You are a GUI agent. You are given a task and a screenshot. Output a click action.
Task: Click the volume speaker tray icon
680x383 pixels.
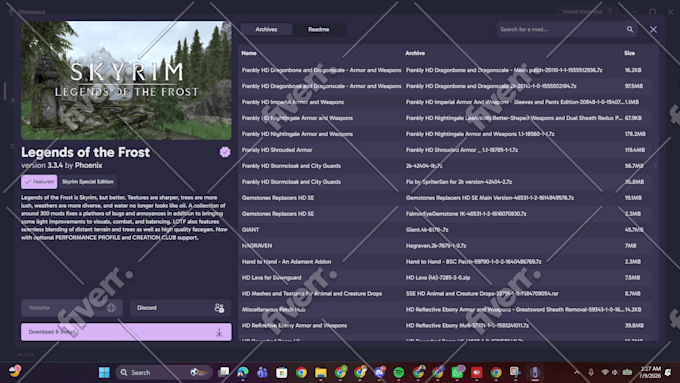[615, 372]
